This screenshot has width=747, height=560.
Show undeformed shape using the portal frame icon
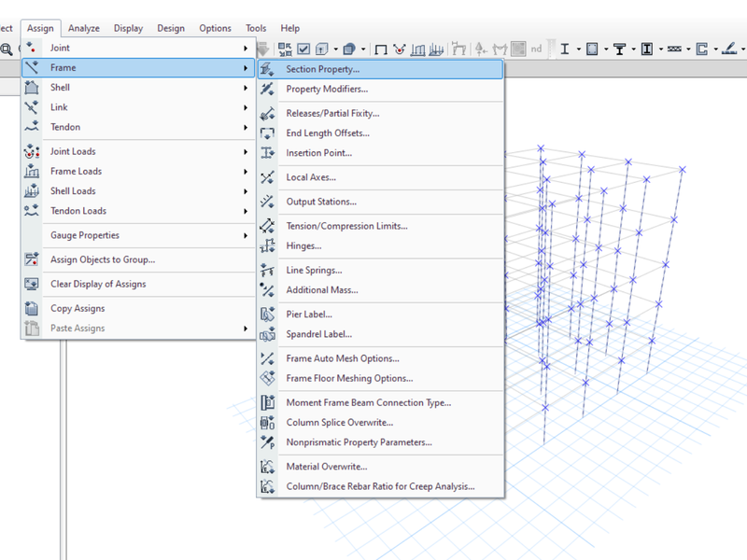pos(381,49)
